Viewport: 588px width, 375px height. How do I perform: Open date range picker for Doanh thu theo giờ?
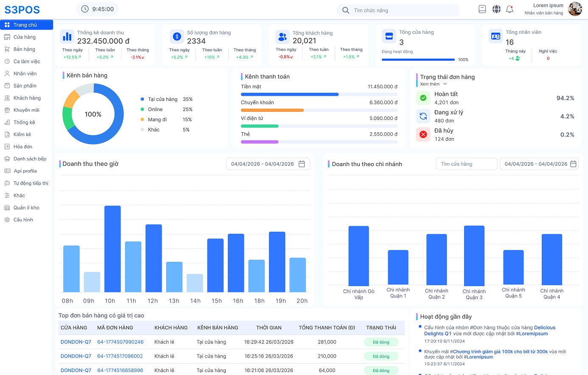pyautogui.click(x=268, y=164)
